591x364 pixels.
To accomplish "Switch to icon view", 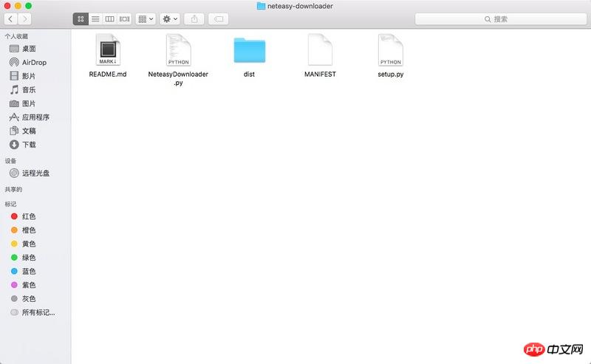I will pyautogui.click(x=81, y=19).
